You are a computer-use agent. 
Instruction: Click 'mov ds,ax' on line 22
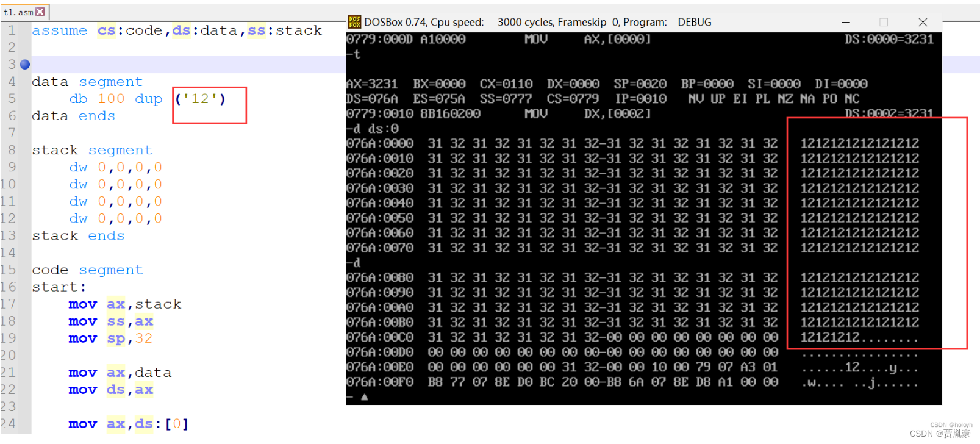[x=111, y=389]
